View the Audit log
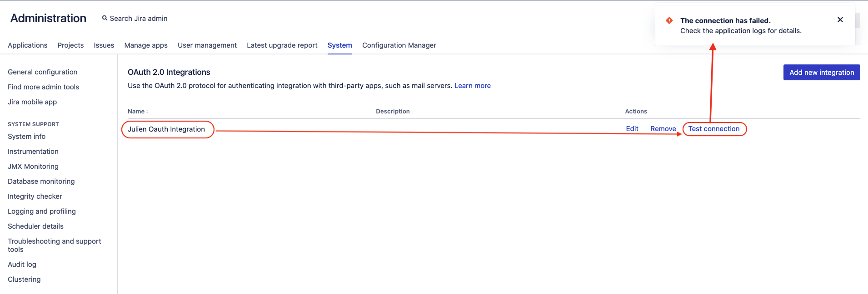Image resolution: width=868 pixels, height=294 pixels. pos(22,265)
